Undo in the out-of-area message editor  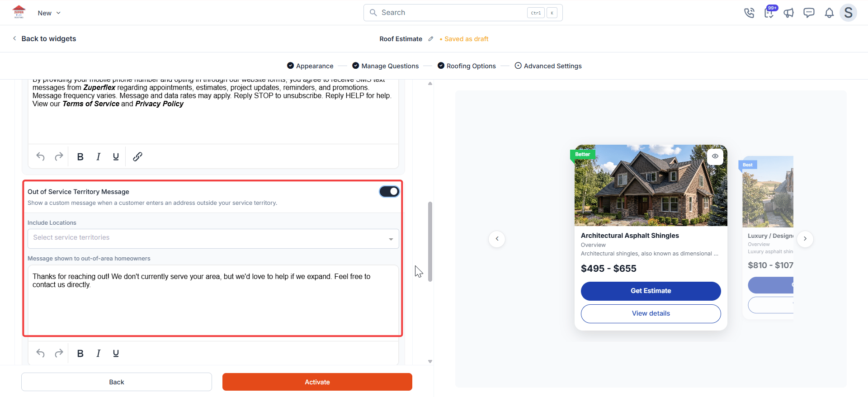(x=40, y=353)
